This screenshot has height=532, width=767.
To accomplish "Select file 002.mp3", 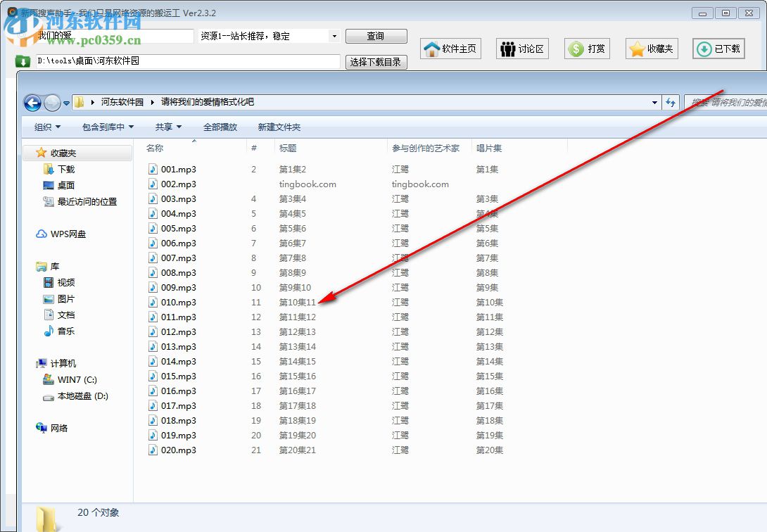I will coord(179,184).
